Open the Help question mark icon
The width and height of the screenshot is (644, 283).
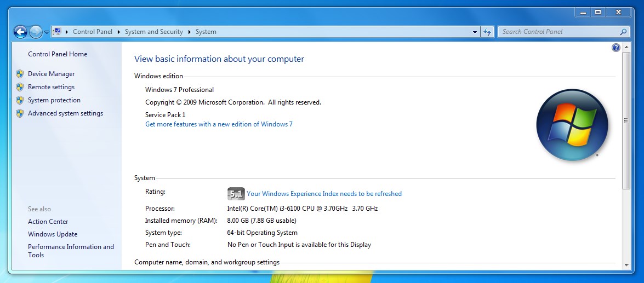click(616, 48)
